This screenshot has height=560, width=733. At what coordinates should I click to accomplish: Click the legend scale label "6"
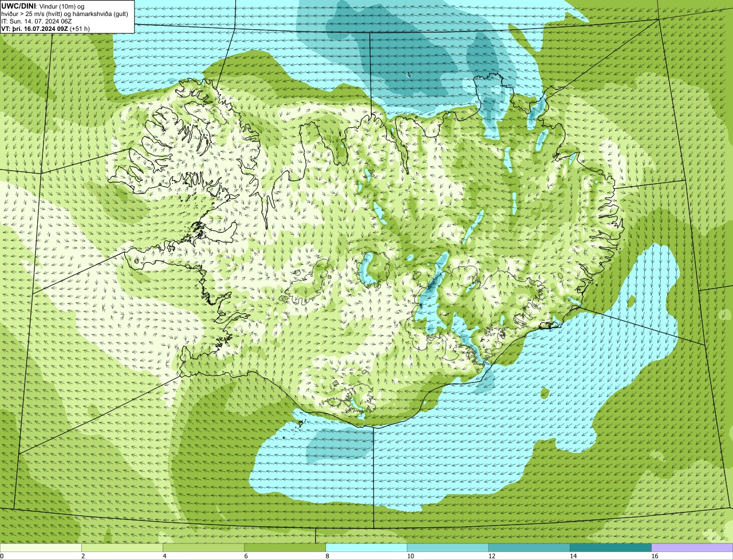tap(246, 556)
